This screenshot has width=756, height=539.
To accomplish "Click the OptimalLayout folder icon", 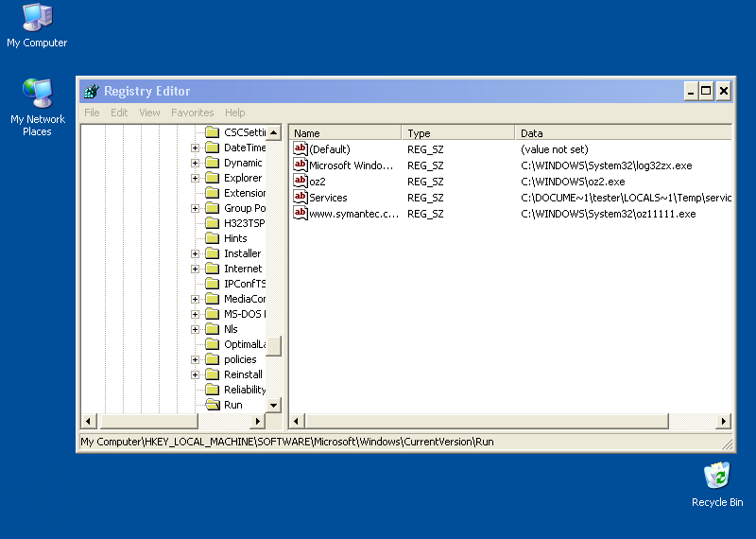I will coord(212,344).
